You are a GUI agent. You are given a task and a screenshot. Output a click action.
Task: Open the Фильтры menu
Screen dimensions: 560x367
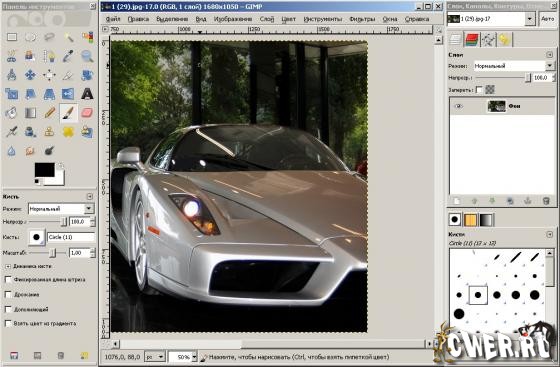362,19
